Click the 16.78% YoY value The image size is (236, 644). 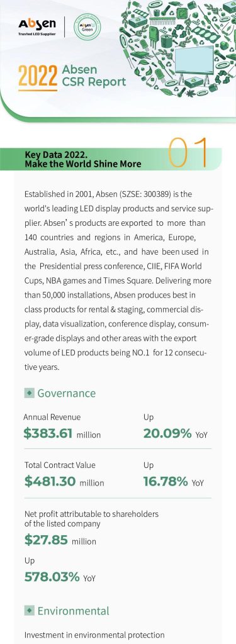click(x=174, y=481)
